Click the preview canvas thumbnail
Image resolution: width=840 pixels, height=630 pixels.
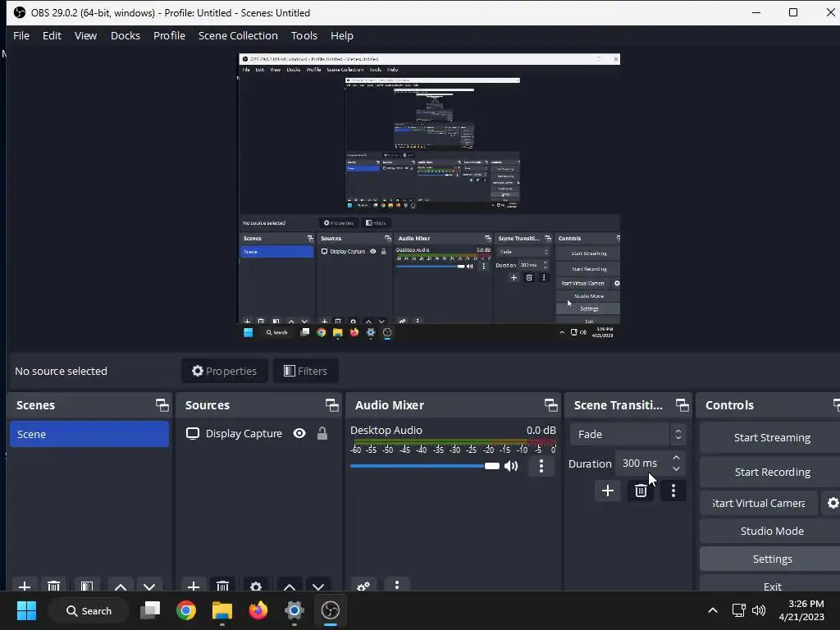(429, 197)
